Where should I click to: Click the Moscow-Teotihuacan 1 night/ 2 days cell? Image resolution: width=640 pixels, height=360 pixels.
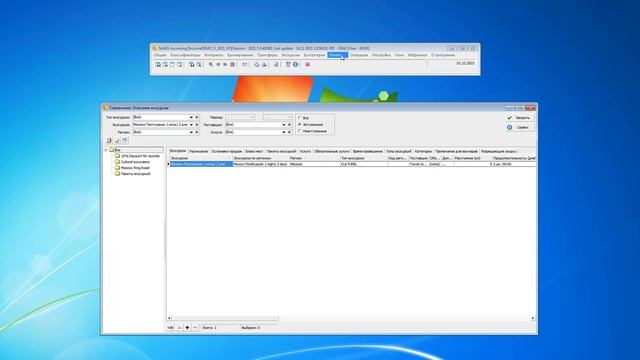point(260,164)
